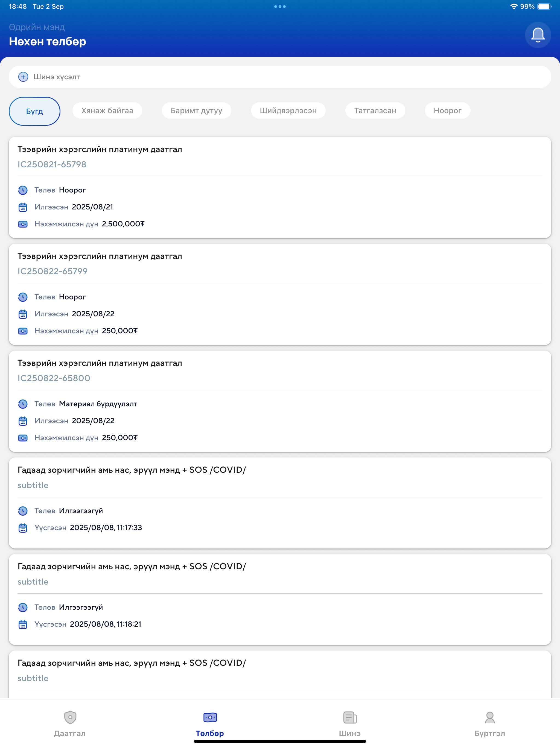Open claim title of IC250822-65799 card
This screenshot has height=747, width=560.
point(100,256)
